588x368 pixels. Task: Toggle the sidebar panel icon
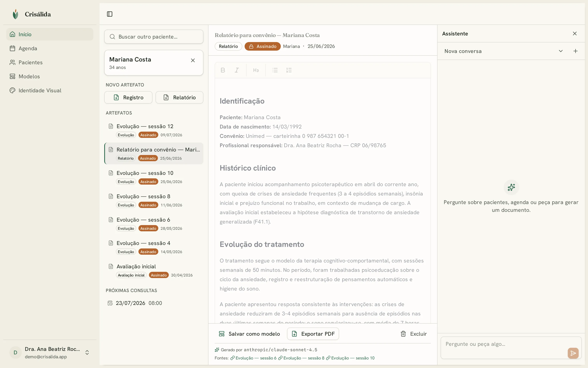tap(110, 14)
